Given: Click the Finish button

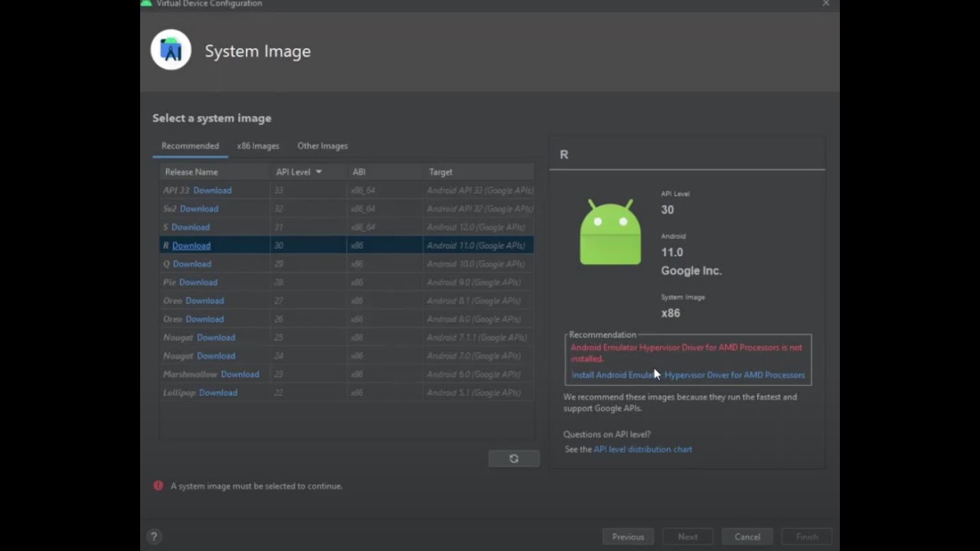Looking at the screenshot, I should (x=807, y=536).
